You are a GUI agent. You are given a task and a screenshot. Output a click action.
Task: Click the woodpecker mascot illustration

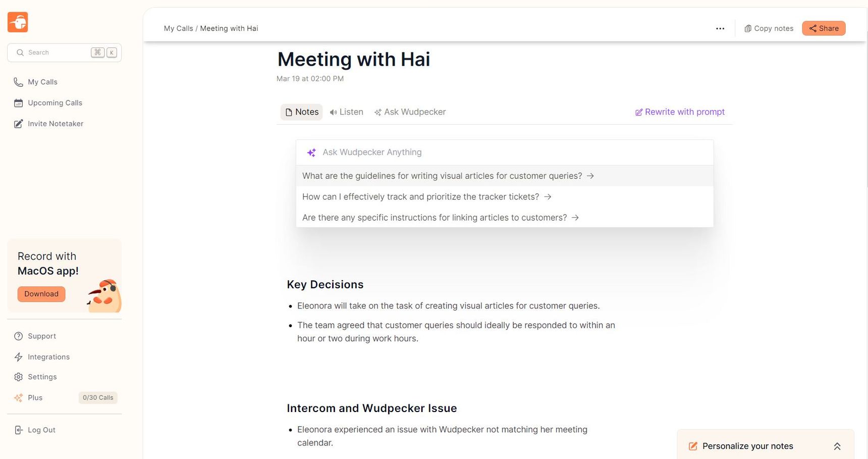tap(103, 296)
